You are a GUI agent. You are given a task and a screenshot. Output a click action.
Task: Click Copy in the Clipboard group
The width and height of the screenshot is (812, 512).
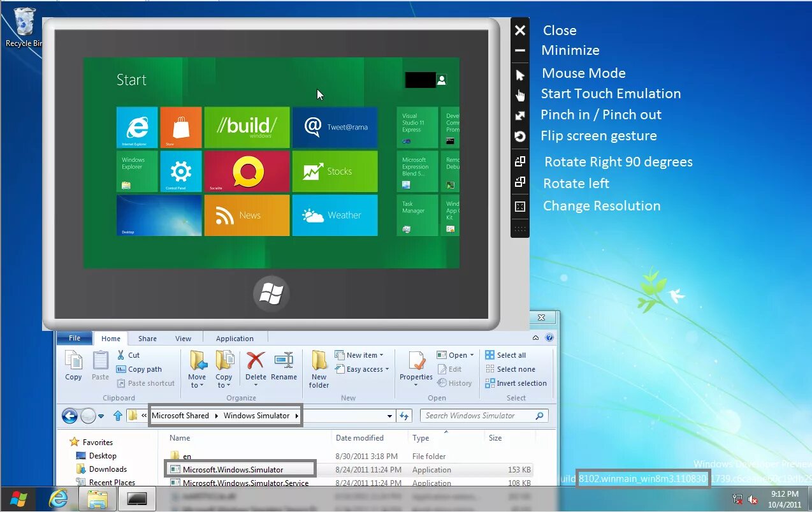pyautogui.click(x=73, y=366)
